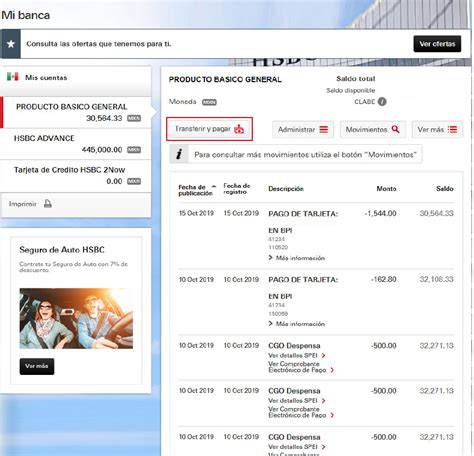This screenshot has height=456, width=474.
Task: Click Ver más in Seguro de Auto card
Action: [x=37, y=366]
